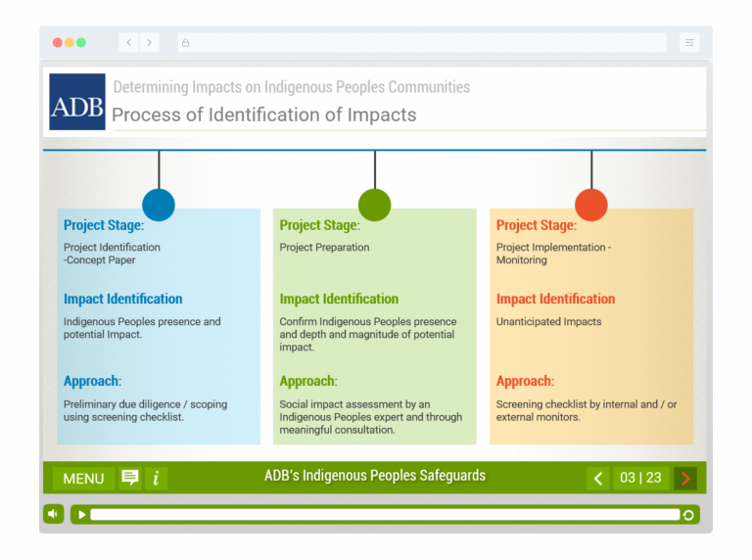Click the white playback progress bar
This screenshot has height=560, width=752.
click(385, 515)
